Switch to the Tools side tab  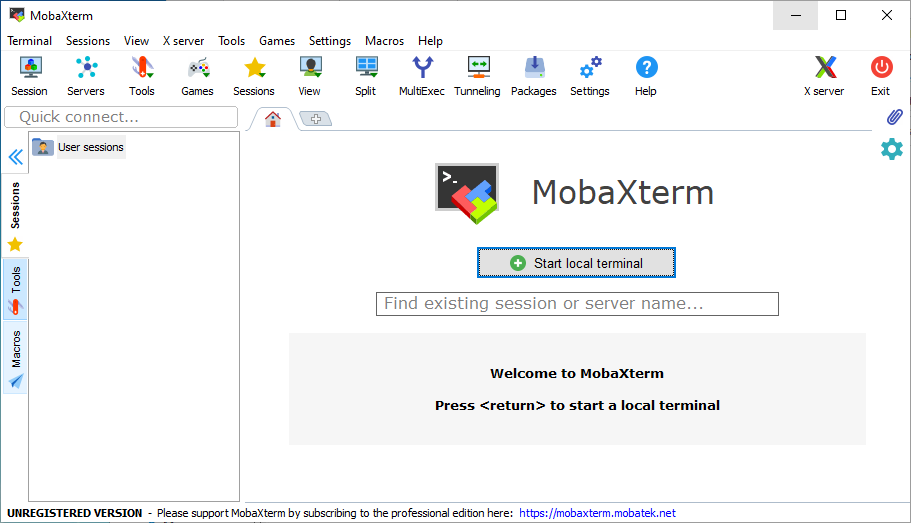15,289
